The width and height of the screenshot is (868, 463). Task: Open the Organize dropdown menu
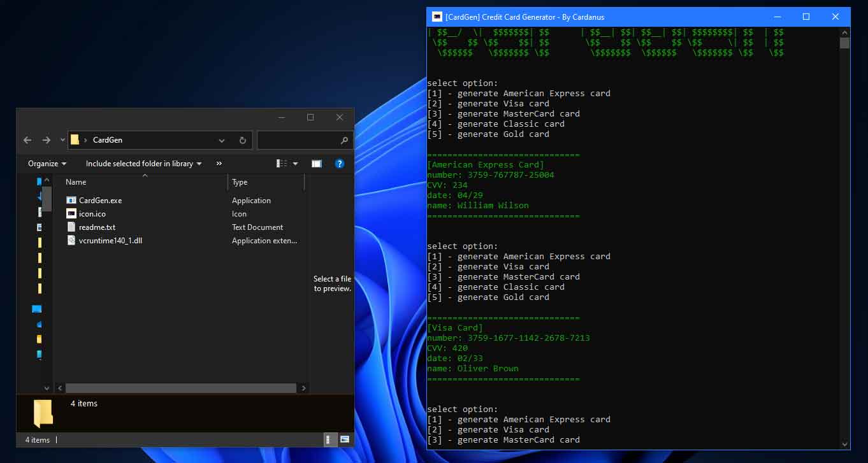pos(47,164)
